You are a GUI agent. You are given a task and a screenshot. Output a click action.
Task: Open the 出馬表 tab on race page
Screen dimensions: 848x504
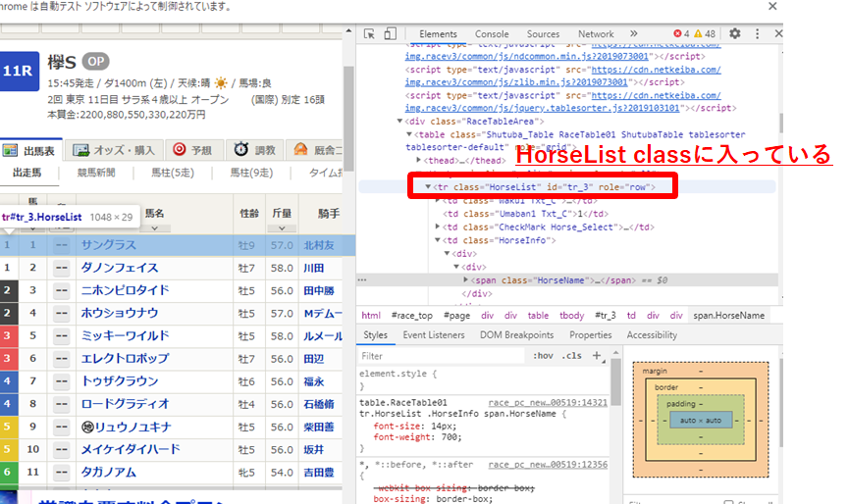pos(29,150)
